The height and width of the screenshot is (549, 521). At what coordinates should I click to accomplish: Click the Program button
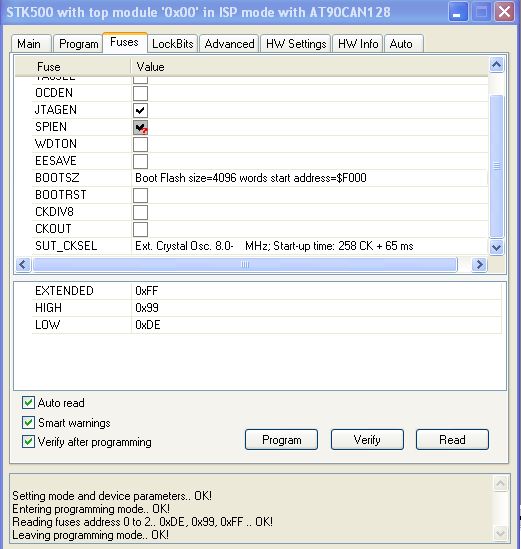(x=282, y=440)
